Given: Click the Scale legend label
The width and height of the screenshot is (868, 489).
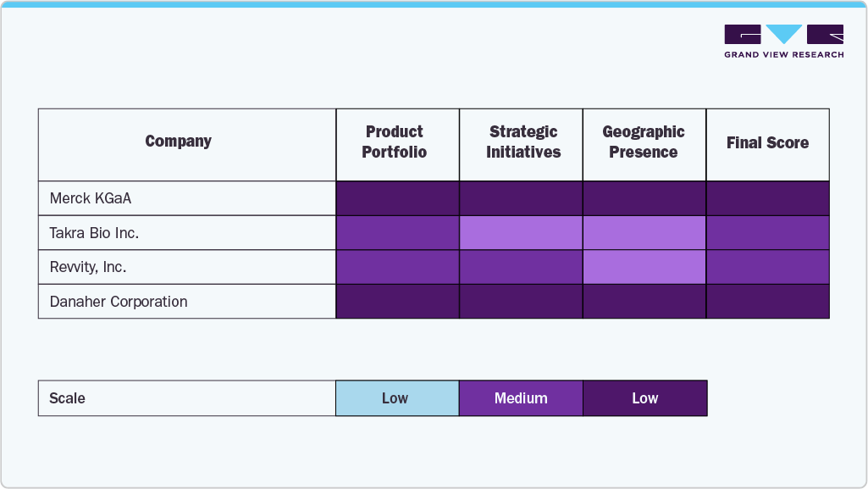Looking at the screenshot, I should click(x=68, y=398).
